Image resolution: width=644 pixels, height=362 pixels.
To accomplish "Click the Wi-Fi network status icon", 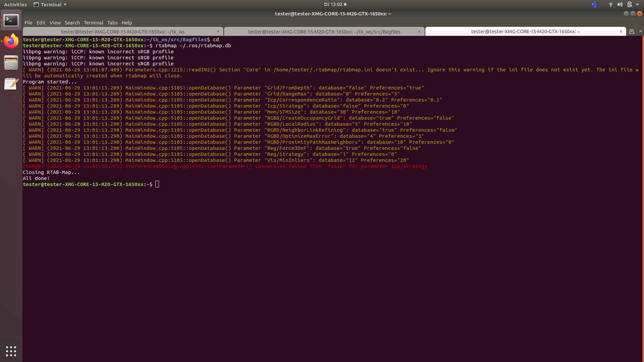I will tap(610, 5).
